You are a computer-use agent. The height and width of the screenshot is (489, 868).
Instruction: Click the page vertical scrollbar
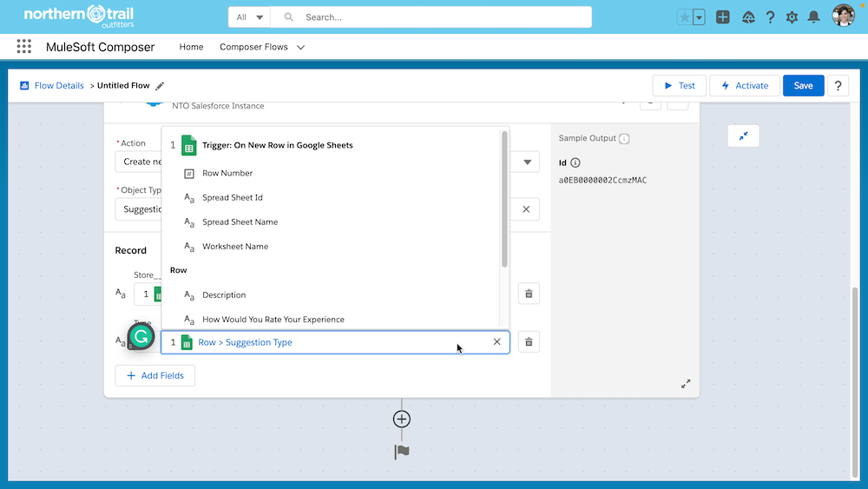point(854,382)
